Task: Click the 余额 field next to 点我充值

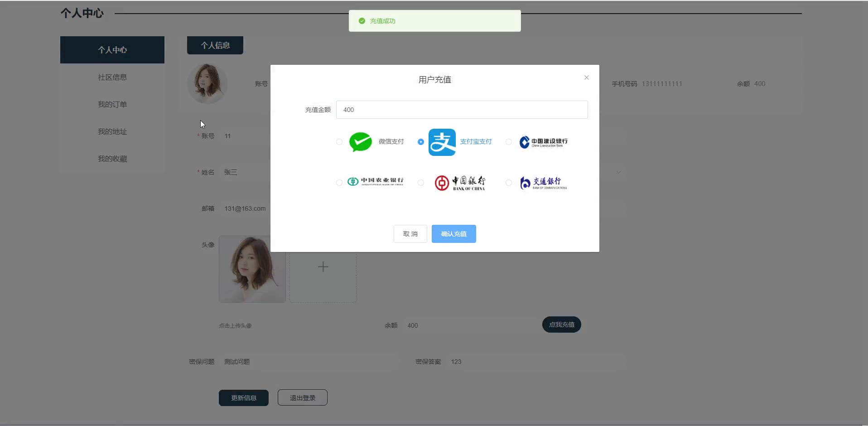Action: [x=469, y=325]
